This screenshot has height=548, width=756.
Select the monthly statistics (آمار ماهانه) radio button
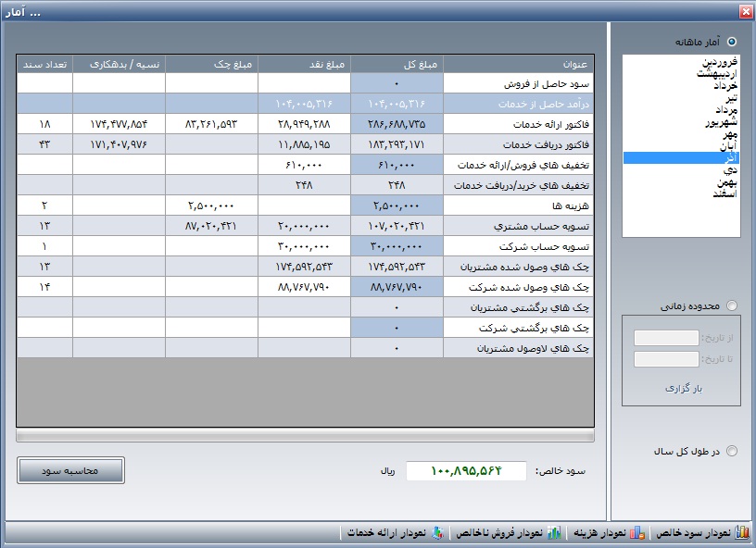[x=732, y=42]
